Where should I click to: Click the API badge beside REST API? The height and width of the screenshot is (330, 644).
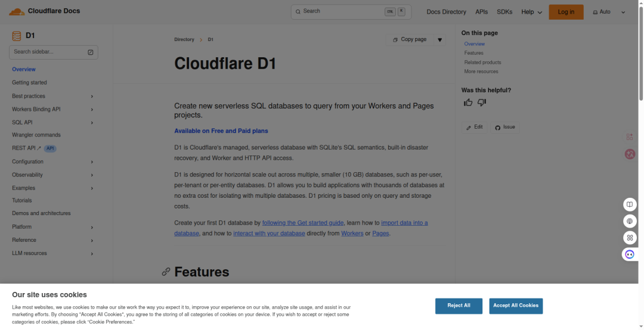click(x=50, y=148)
